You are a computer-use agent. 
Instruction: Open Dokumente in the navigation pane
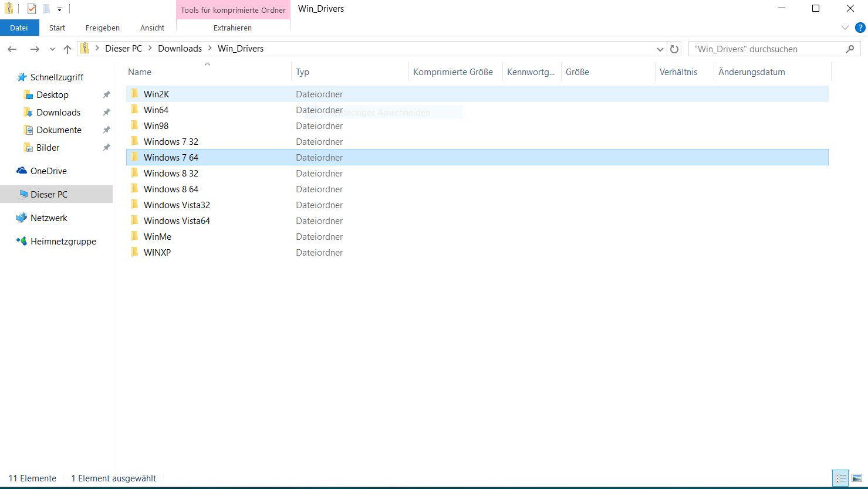pyautogui.click(x=59, y=130)
